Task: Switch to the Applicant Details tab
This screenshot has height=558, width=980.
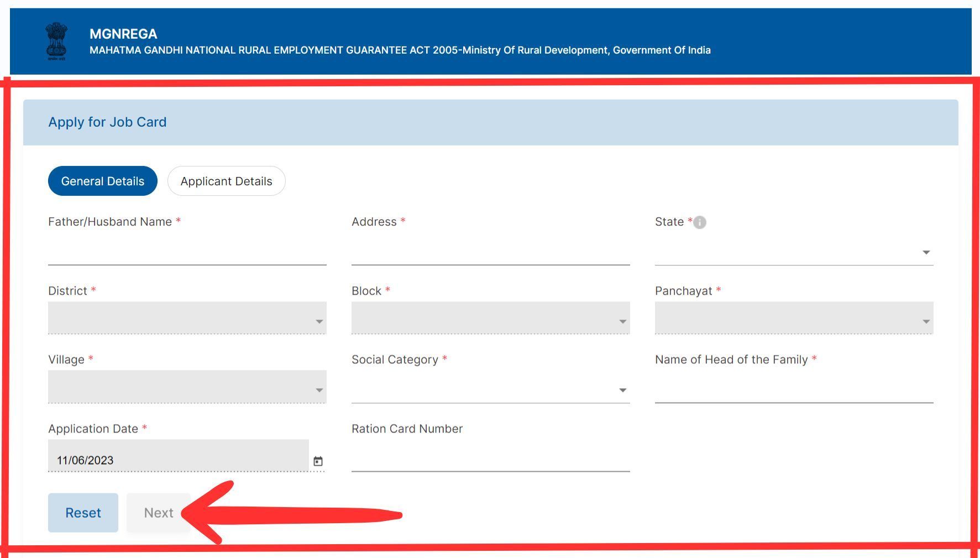Action: coord(226,181)
